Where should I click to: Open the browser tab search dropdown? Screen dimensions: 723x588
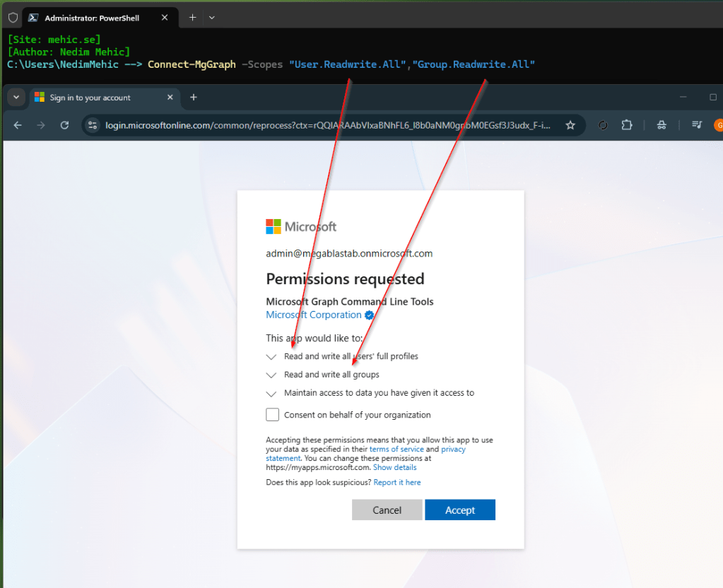click(x=16, y=98)
